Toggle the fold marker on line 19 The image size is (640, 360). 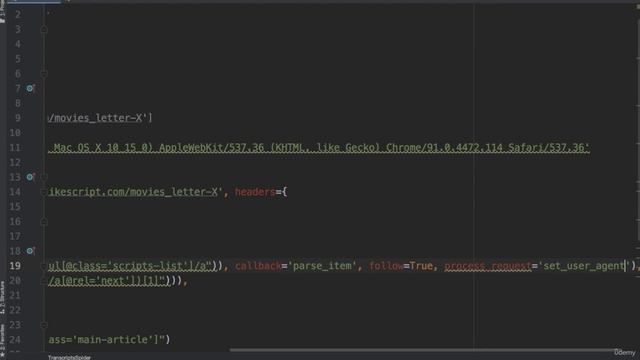pos(44,266)
